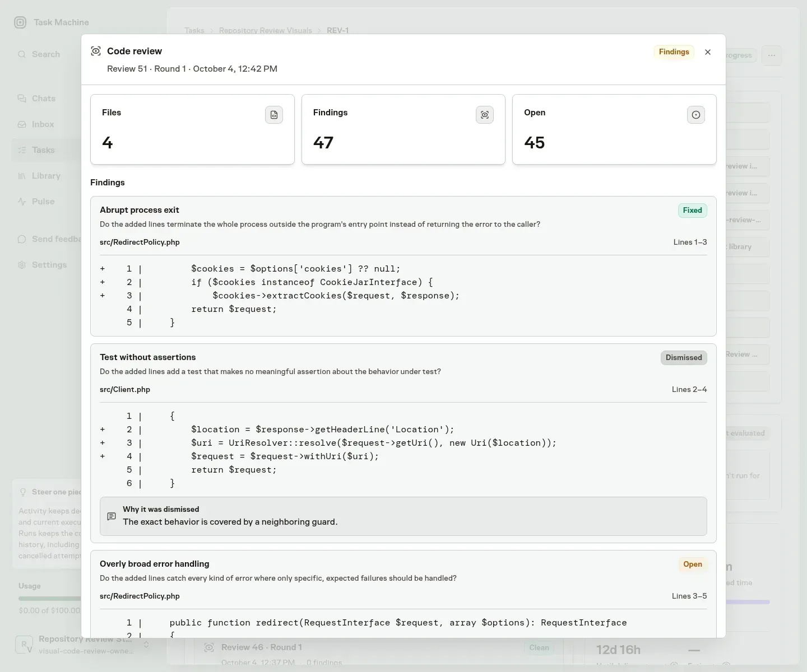Click the Task Machine logo icon
The image size is (807, 672).
click(x=20, y=22)
